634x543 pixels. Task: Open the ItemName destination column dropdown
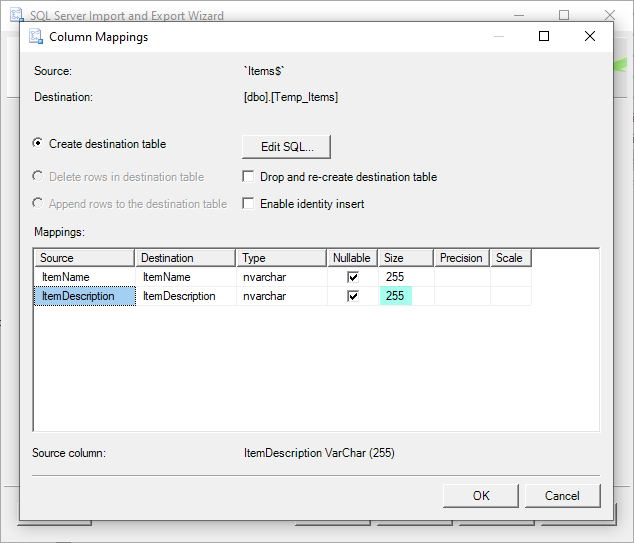[185, 277]
